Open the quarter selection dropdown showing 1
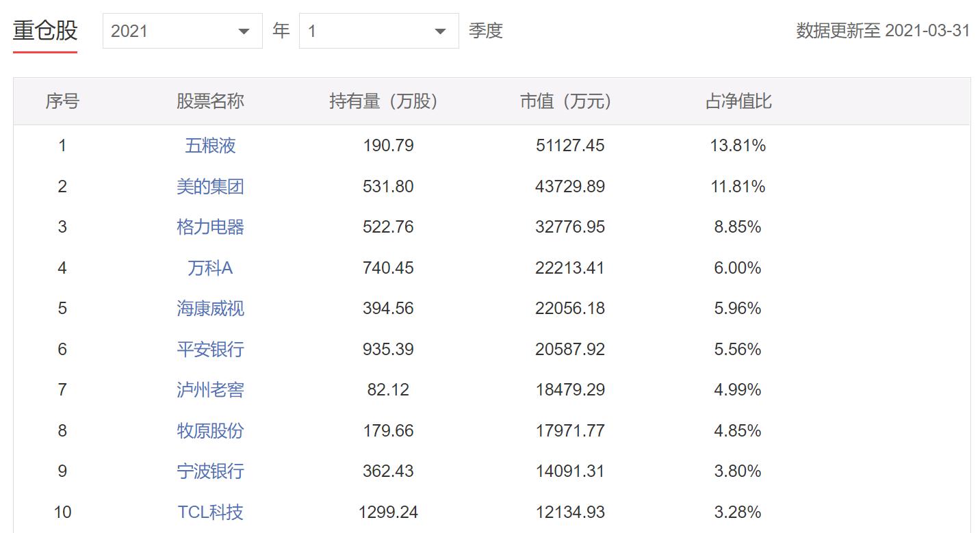 tap(378, 30)
